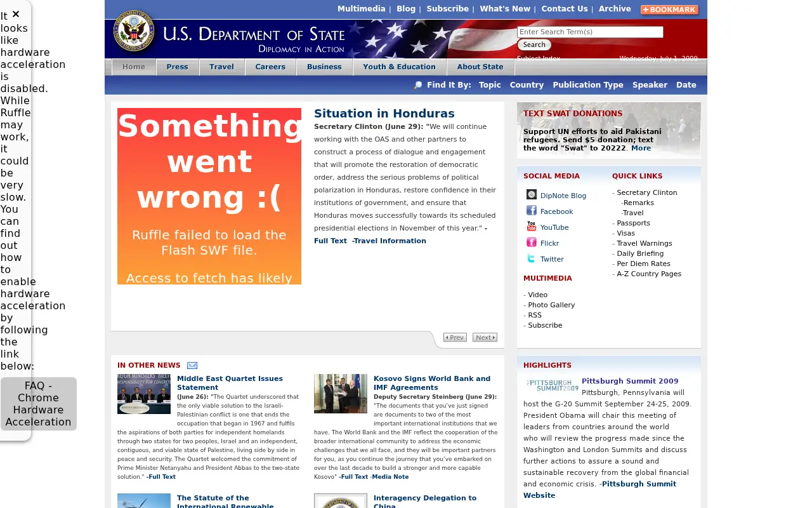Find content by Publication Type
The width and height of the screenshot is (812, 508).
pyautogui.click(x=588, y=85)
